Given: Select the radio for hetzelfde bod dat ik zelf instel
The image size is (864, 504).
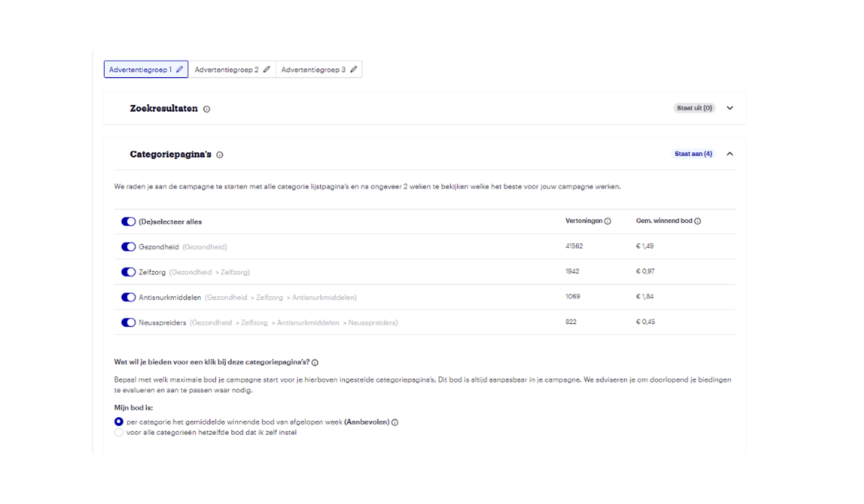Looking at the screenshot, I should 118,432.
